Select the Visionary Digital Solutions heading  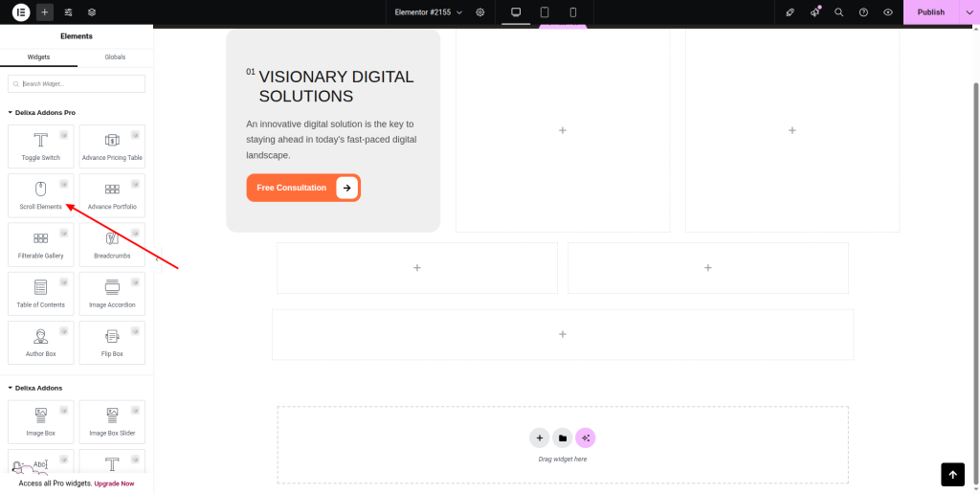tap(336, 86)
